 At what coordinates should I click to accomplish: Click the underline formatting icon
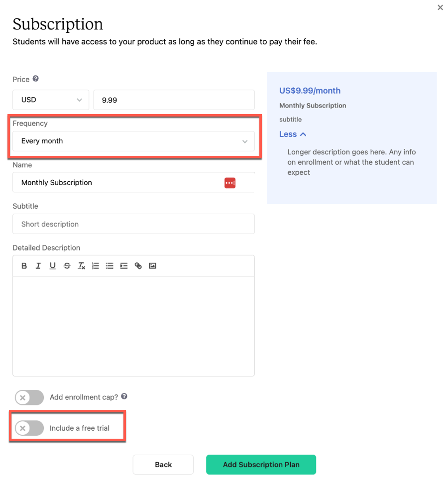53,266
